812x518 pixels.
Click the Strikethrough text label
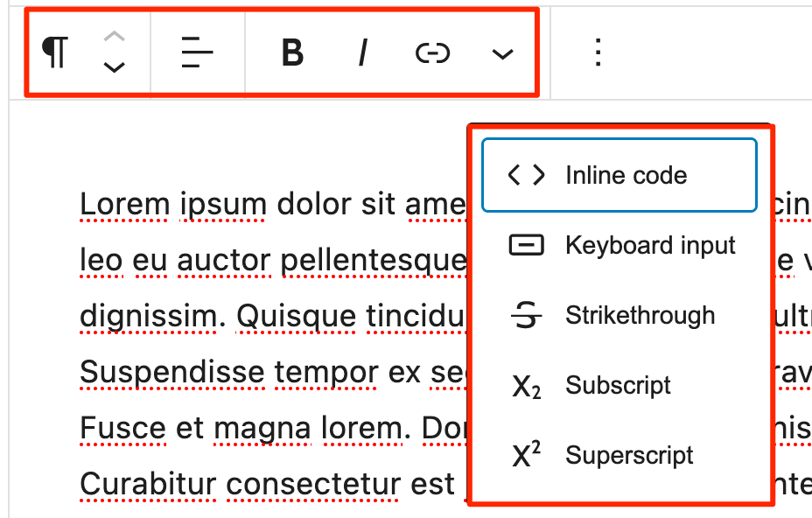pos(642,315)
